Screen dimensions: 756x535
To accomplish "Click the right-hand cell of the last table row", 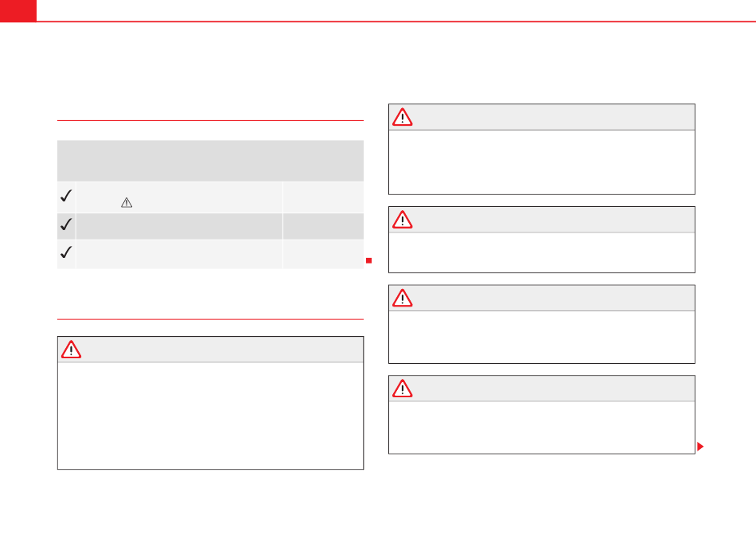I will coord(322,253).
